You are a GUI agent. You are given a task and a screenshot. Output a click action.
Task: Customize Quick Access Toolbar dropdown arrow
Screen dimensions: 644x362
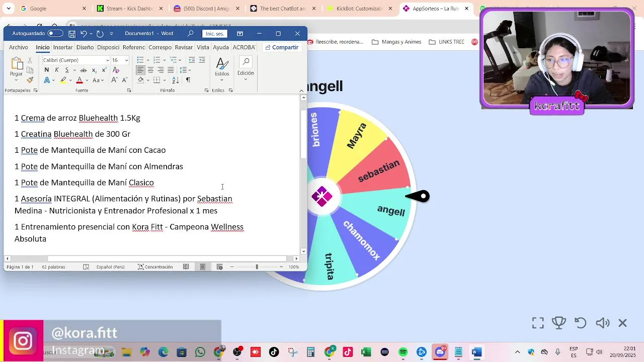coord(111,34)
